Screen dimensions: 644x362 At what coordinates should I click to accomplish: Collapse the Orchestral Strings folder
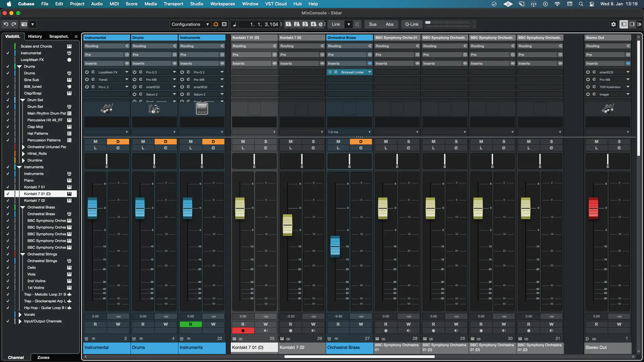point(23,254)
